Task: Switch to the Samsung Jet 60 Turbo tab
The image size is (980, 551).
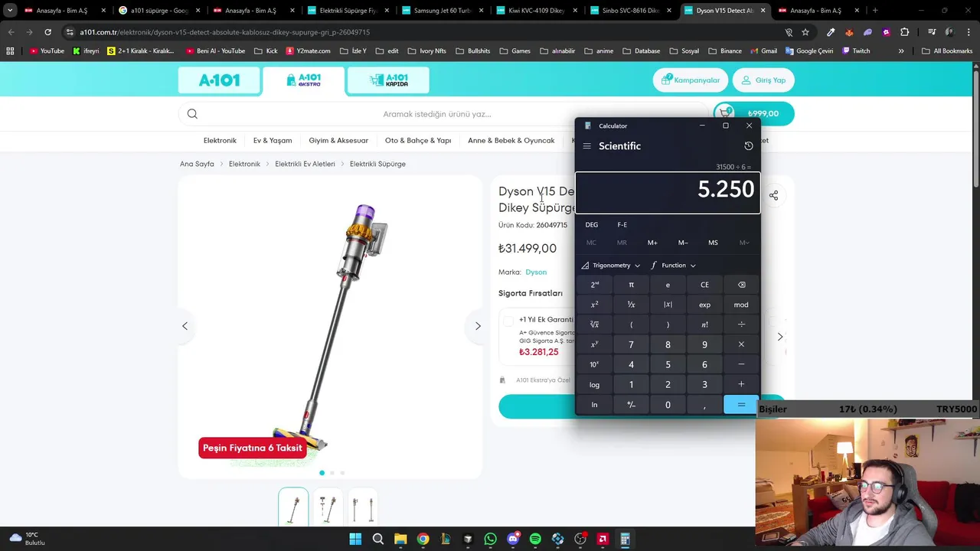Action: (442, 11)
